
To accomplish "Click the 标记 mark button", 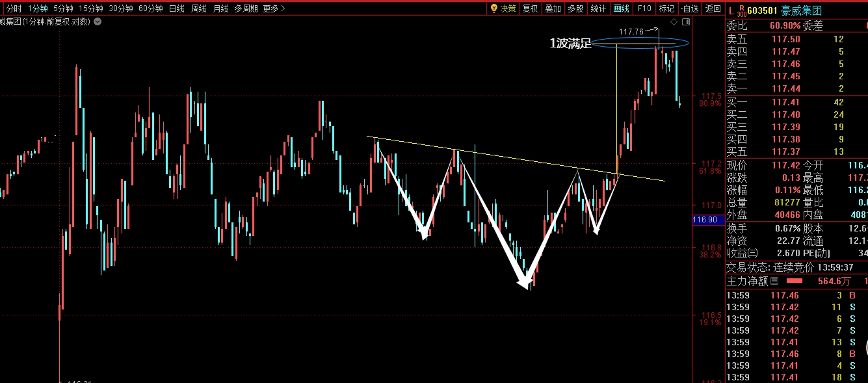I will pyautogui.click(x=666, y=8).
